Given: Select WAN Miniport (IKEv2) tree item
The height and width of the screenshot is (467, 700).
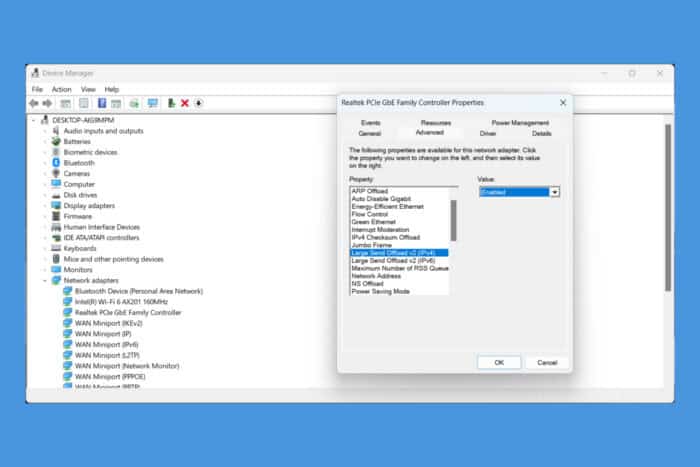Looking at the screenshot, I should [x=108, y=323].
